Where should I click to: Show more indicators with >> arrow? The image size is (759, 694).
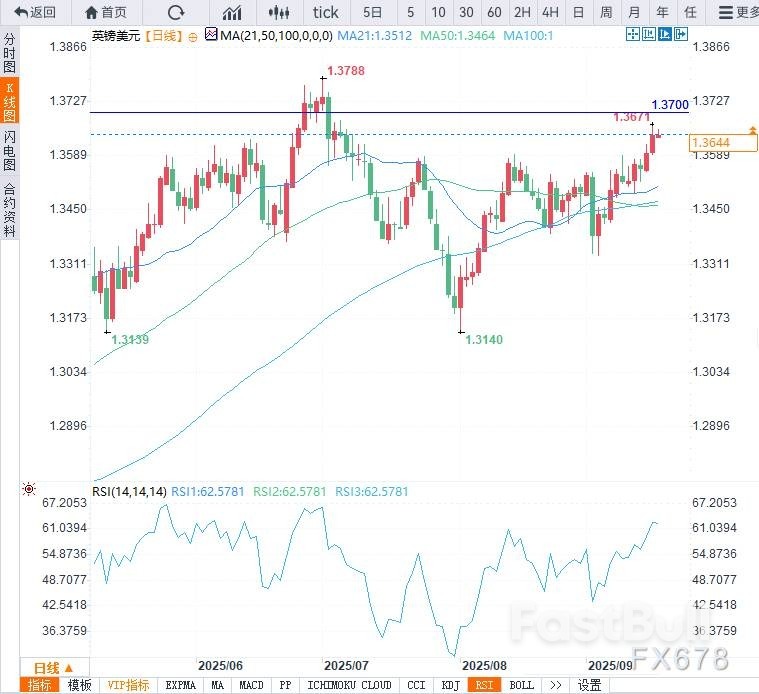555,685
